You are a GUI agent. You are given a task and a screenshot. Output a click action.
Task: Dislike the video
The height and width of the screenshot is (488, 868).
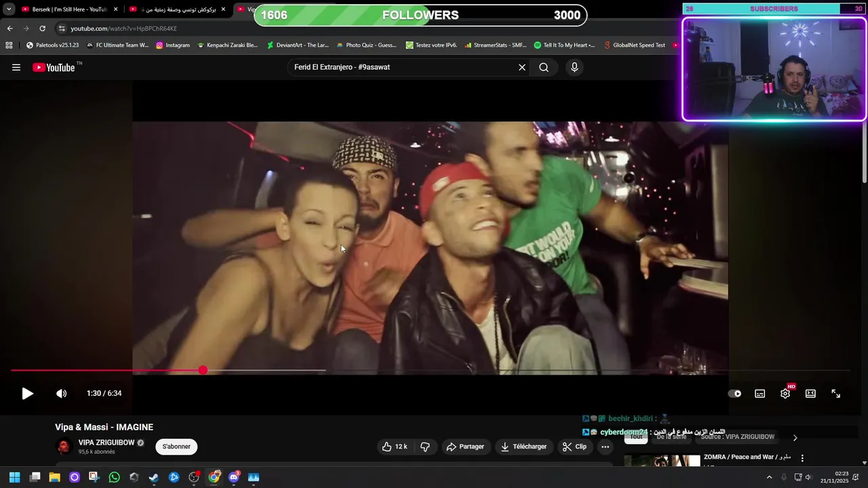[x=425, y=447]
